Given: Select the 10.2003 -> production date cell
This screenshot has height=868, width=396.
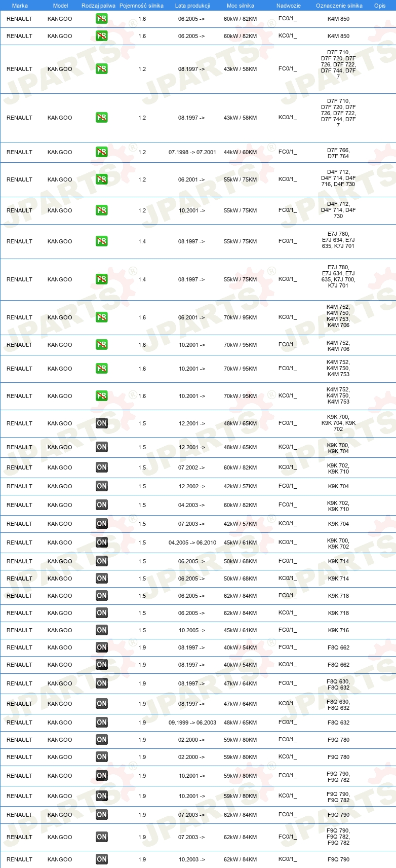Looking at the screenshot, I should pos(192,859).
